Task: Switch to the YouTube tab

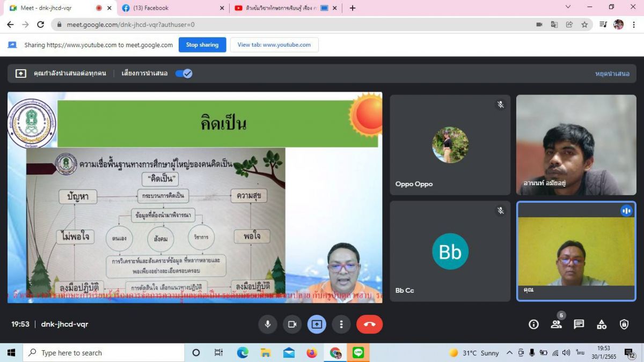Action: (279, 8)
